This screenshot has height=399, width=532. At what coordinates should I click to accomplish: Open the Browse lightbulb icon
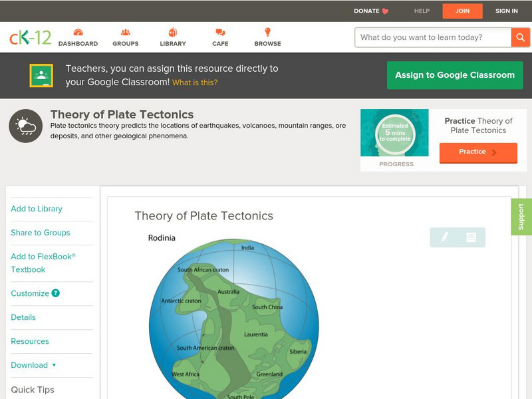[268, 32]
